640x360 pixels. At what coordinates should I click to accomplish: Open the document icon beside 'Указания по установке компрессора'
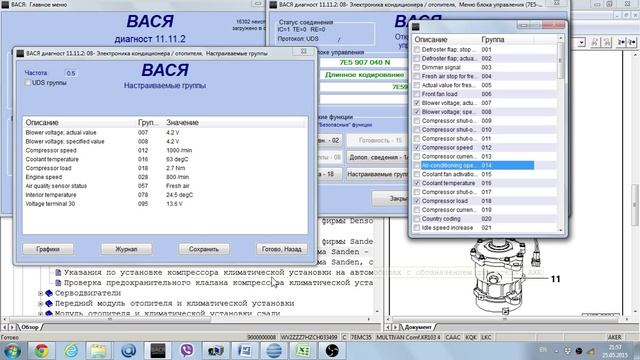[x=58, y=272]
